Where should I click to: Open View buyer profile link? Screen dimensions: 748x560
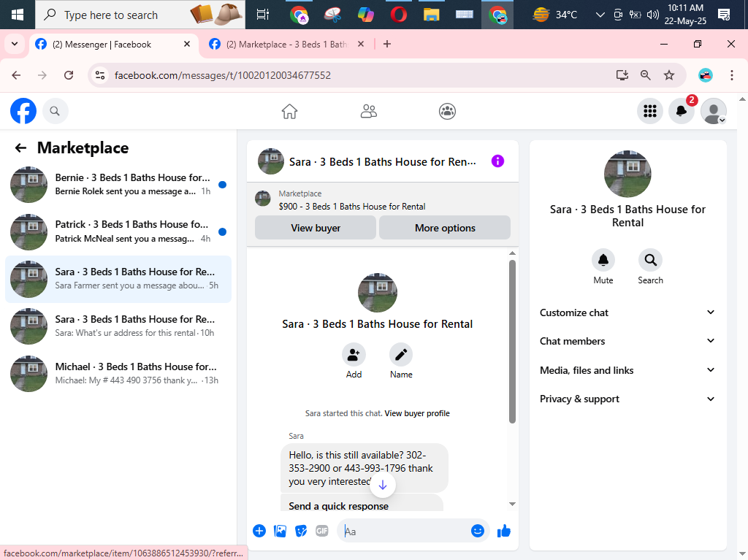click(417, 413)
